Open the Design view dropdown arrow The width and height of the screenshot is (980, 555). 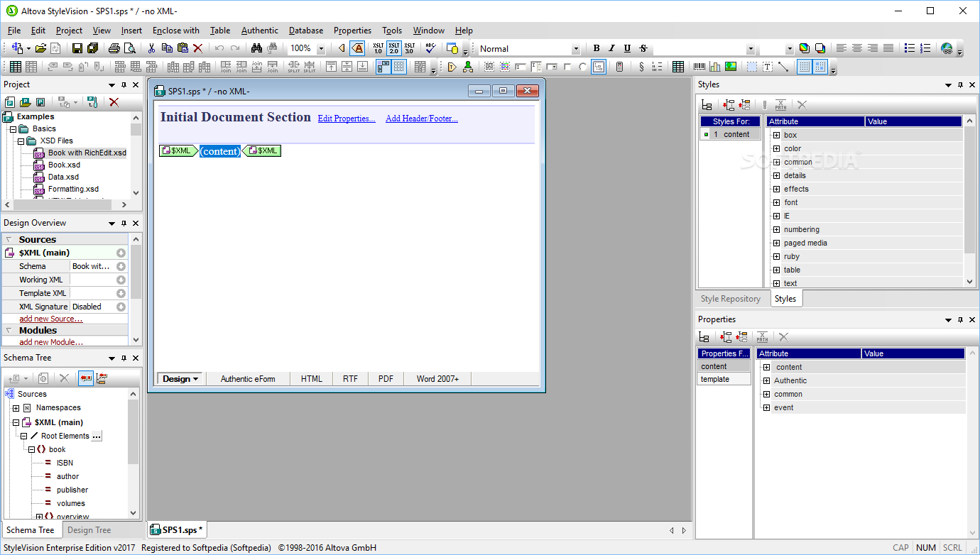point(195,379)
